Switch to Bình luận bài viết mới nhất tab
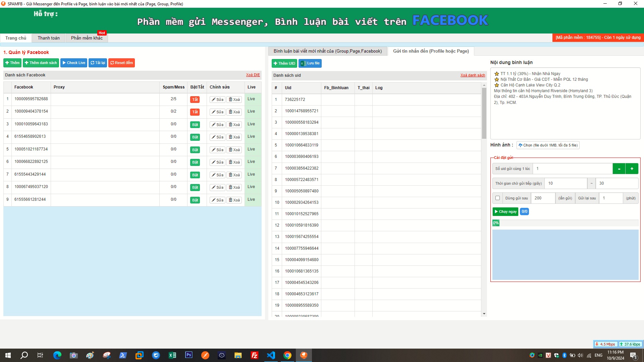 tap(327, 51)
